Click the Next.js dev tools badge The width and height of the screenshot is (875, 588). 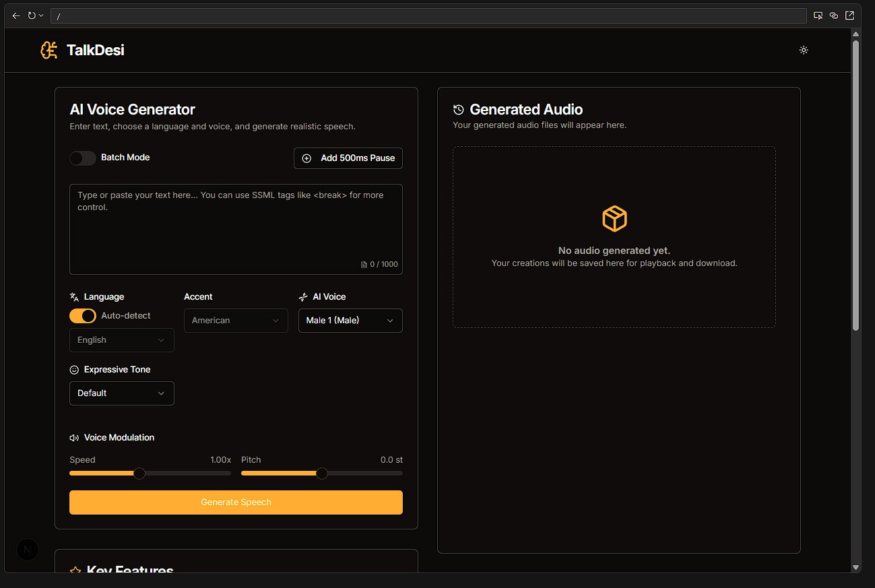click(28, 550)
